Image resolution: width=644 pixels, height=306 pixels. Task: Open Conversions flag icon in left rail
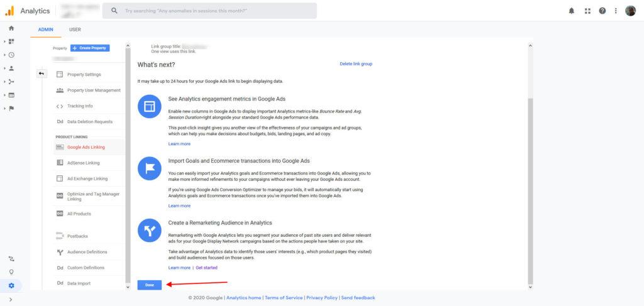click(x=11, y=108)
